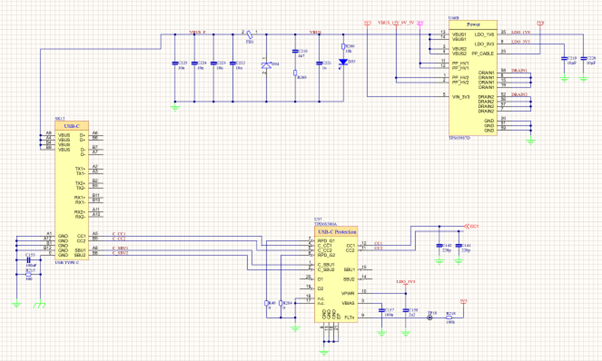
Task: Select the DRAIN1 net label
Action: pyautogui.click(x=519, y=71)
